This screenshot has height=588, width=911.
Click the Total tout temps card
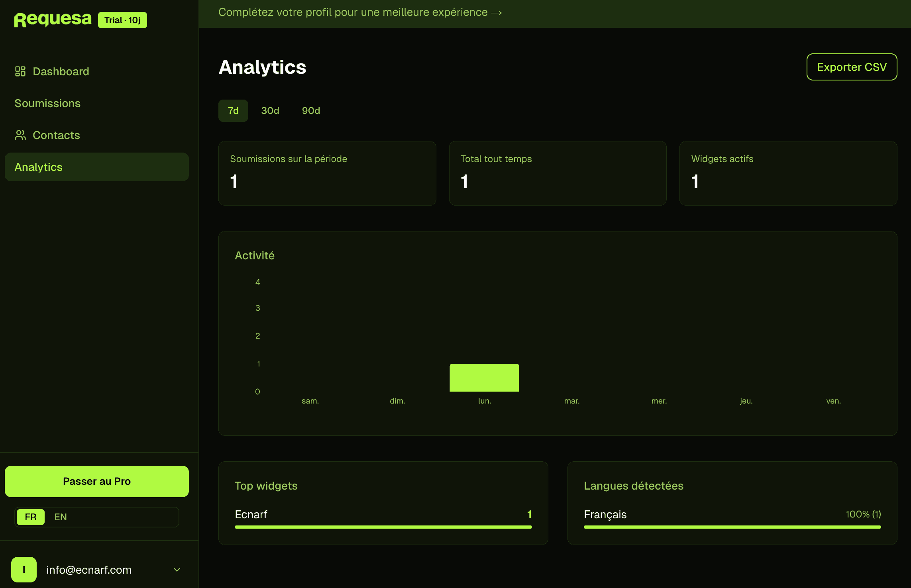tap(558, 173)
